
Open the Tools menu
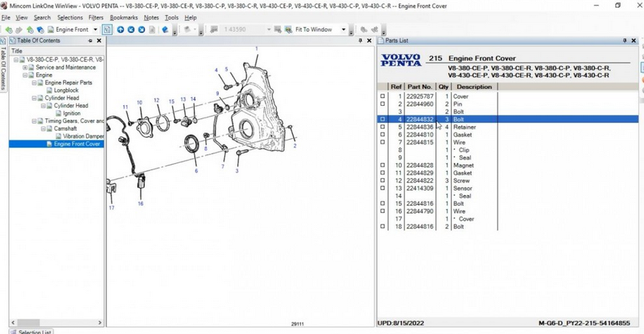[x=171, y=17]
